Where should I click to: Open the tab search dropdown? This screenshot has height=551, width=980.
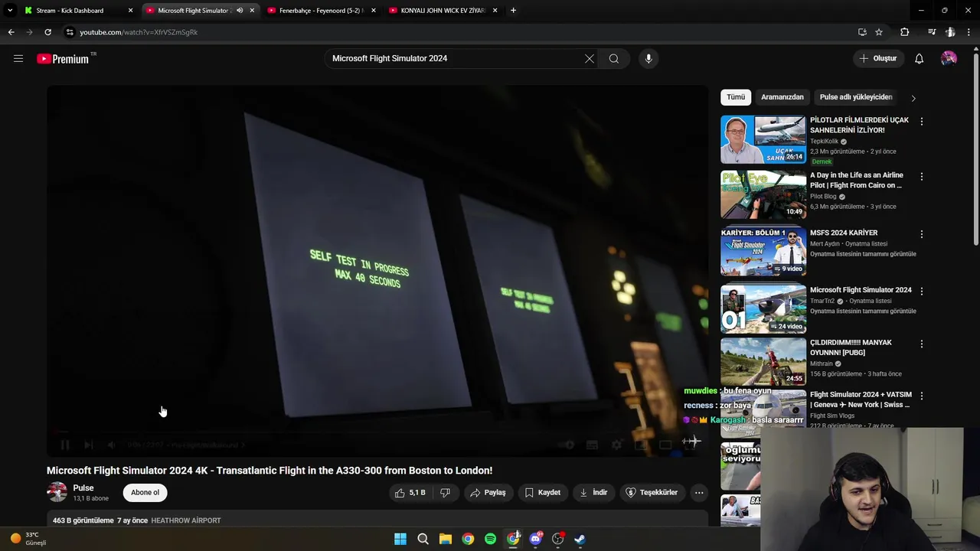point(10,11)
